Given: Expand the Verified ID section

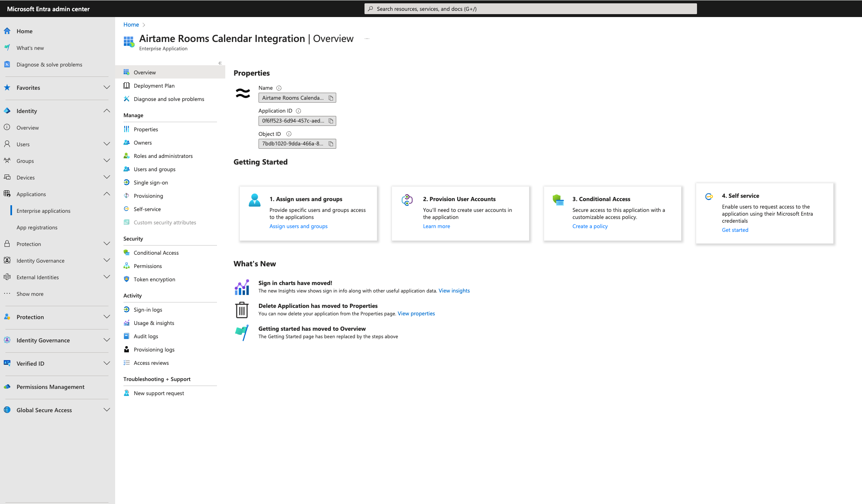Looking at the screenshot, I should (107, 364).
